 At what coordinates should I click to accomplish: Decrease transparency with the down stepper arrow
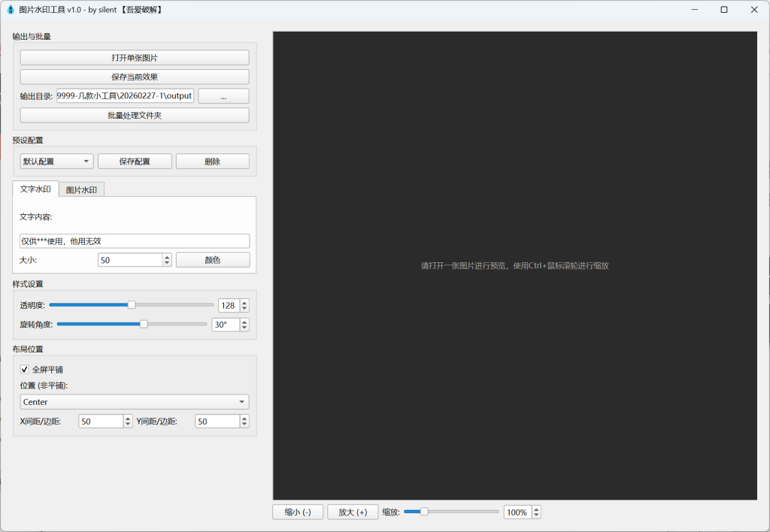244,308
